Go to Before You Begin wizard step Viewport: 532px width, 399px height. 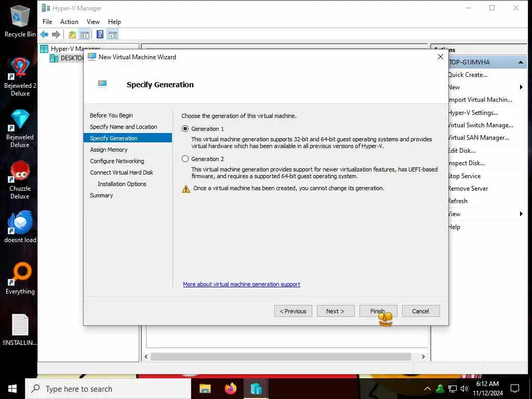tap(111, 115)
